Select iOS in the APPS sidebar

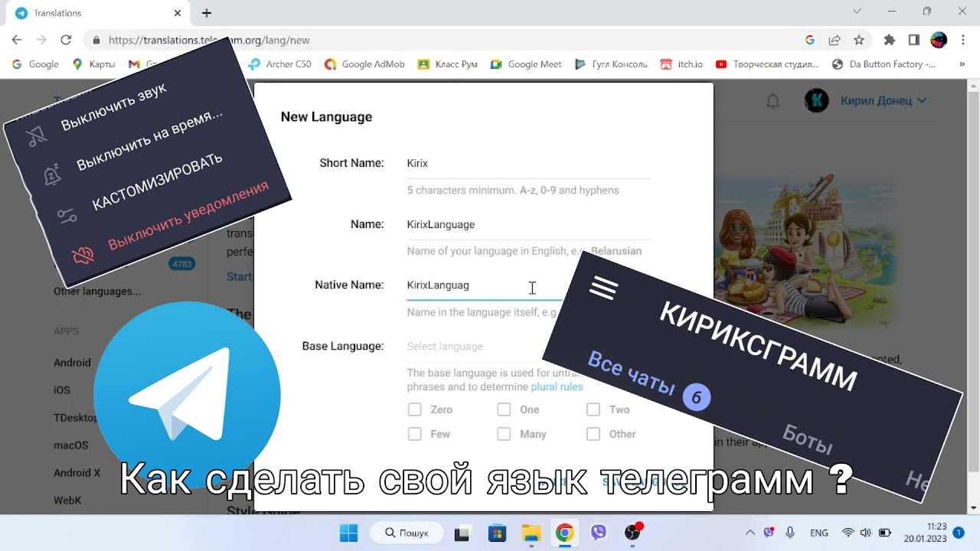pyautogui.click(x=62, y=390)
